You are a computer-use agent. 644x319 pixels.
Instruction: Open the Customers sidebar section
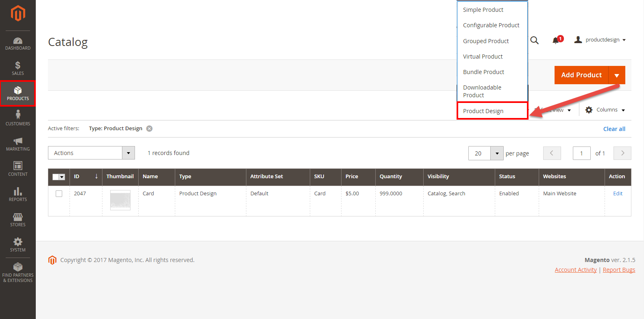pos(17,118)
